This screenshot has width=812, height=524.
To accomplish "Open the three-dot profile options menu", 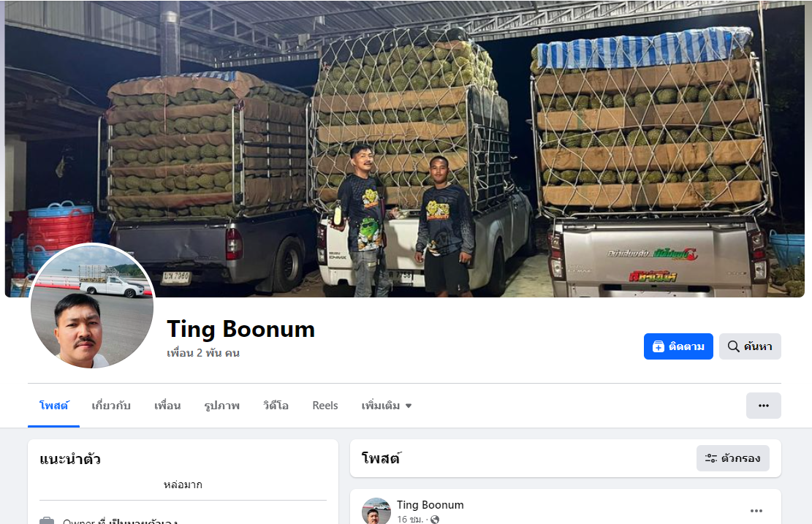I will 763,406.
